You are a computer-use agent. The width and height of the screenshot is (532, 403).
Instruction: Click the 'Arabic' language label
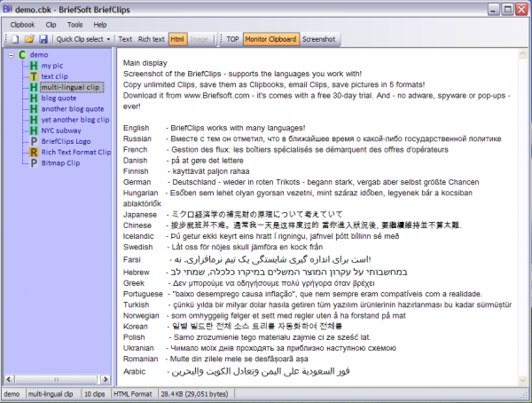(135, 371)
